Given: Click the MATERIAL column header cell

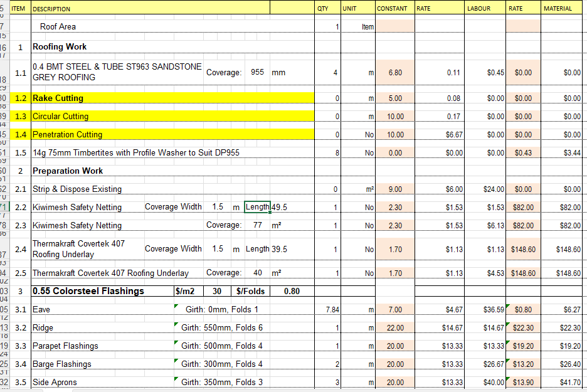Looking at the screenshot, I should pyautogui.click(x=558, y=9).
